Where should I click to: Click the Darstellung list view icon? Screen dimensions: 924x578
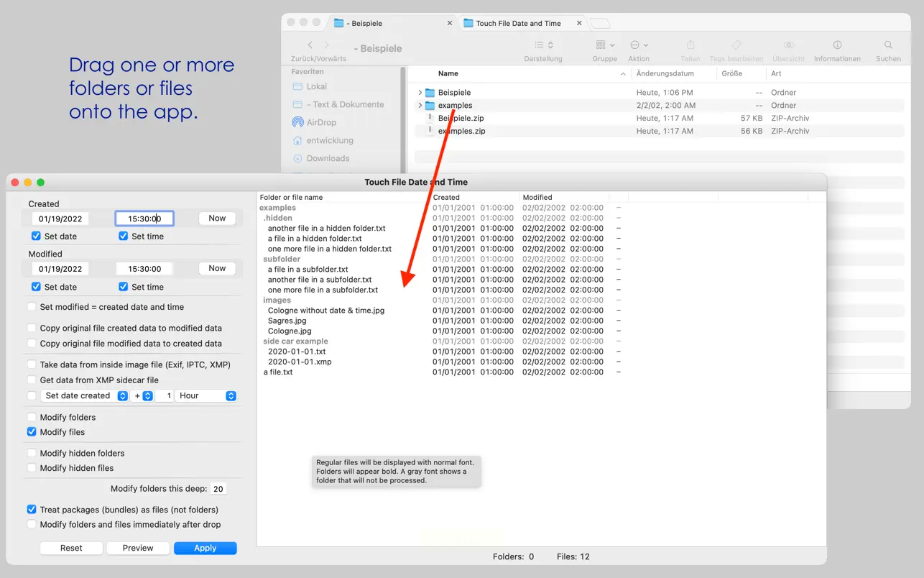coord(542,45)
